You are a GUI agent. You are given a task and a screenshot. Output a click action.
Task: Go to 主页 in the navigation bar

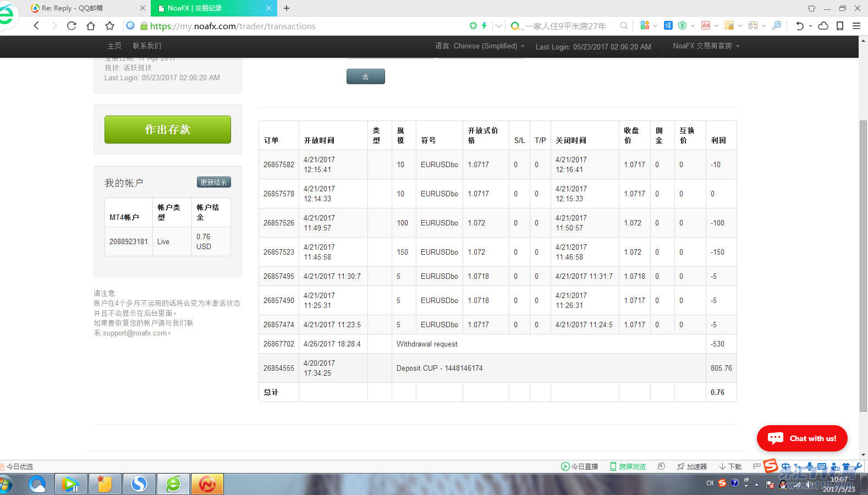[x=114, y=46]
